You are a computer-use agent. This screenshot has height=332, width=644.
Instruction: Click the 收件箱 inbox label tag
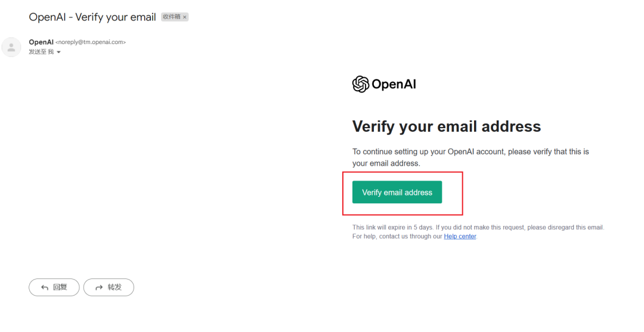[171, 17]
